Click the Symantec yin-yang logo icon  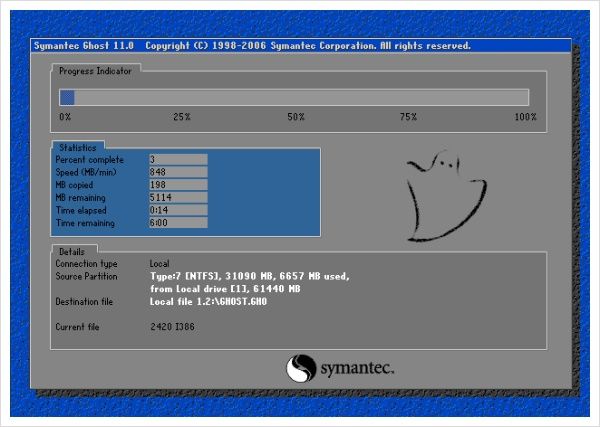(x=302, y=368)
